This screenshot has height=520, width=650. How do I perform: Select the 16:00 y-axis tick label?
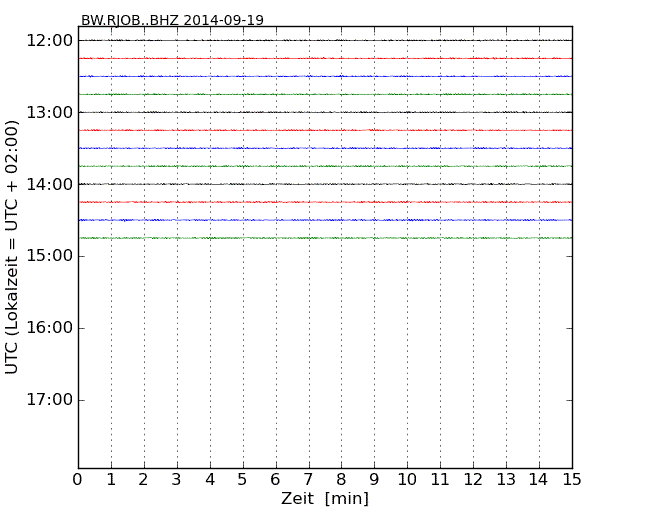click(50, 328)
